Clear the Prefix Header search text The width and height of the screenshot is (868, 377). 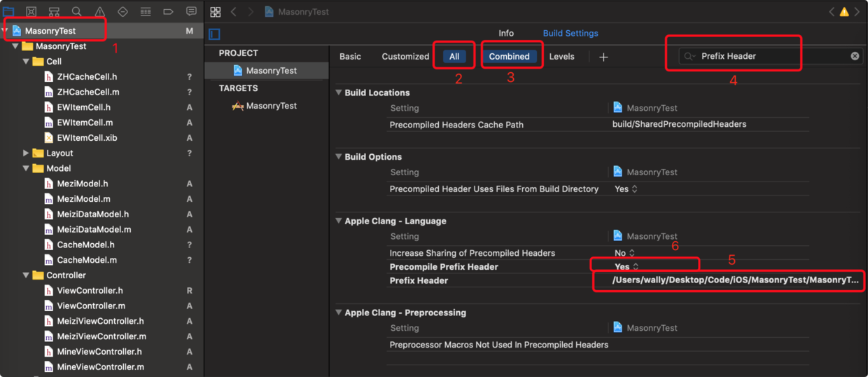point(855,56)
